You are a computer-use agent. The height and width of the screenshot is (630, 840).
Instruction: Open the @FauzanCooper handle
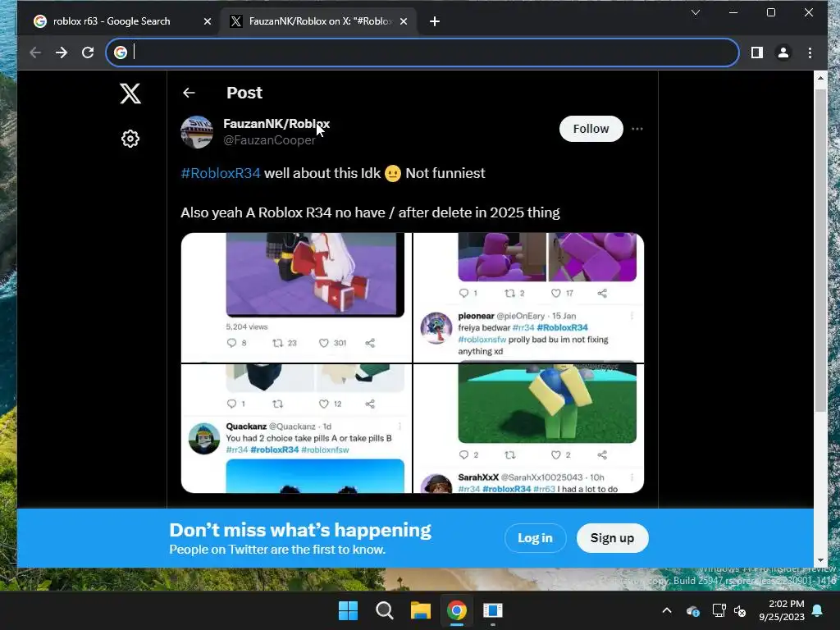pyautogui.click(x=269, y=140)
